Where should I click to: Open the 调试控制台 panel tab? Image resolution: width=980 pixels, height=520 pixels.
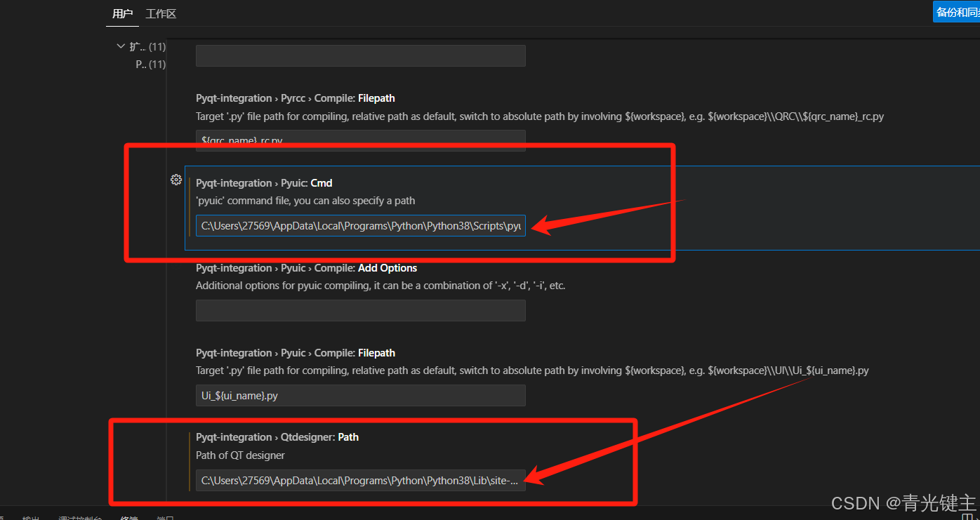[x=80, y=518]
